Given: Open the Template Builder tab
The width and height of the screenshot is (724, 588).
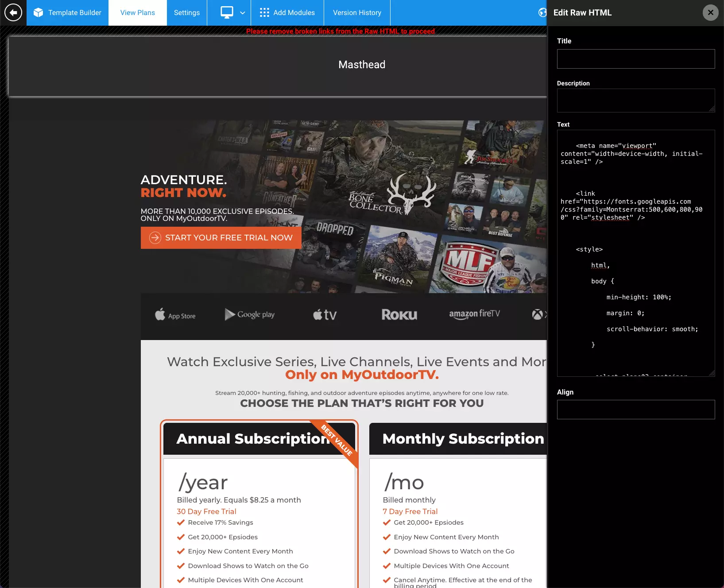Looking at the screenshot, I should pyautogui.click(x=67, y=12).
